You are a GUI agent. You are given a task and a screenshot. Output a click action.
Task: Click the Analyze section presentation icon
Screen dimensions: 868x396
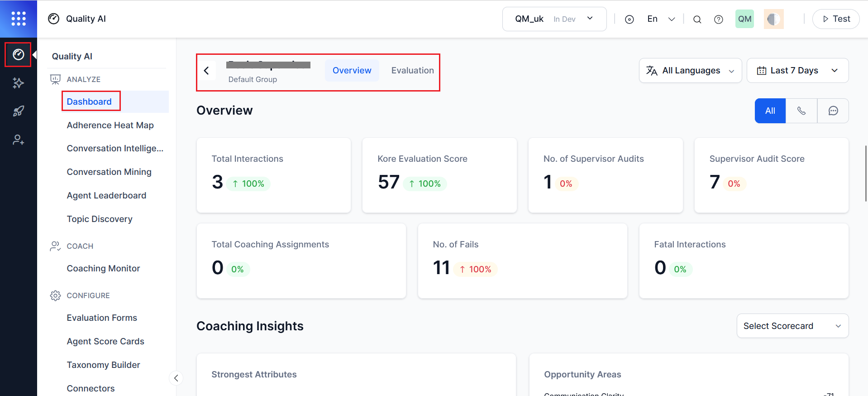pyautogui.click(x=55, y=79)
